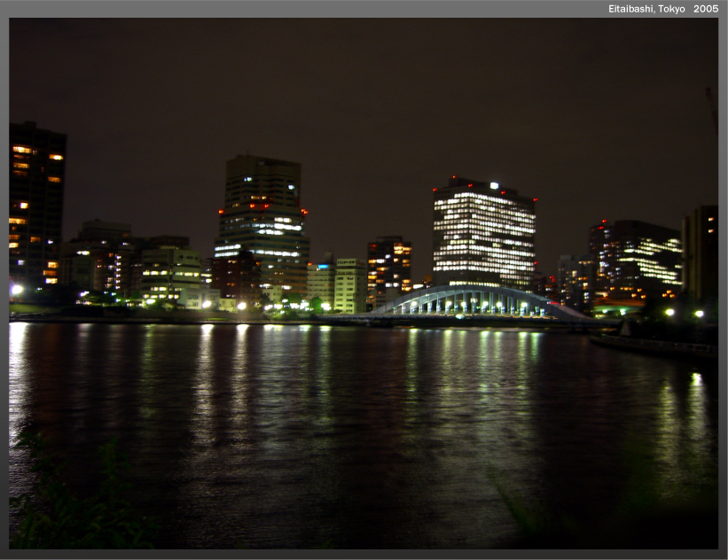Select the Tokyo night skyline photo
Image resolution: width=728 pixels, height=560 pixels.
pyautogui.click(x=364, y=284)
